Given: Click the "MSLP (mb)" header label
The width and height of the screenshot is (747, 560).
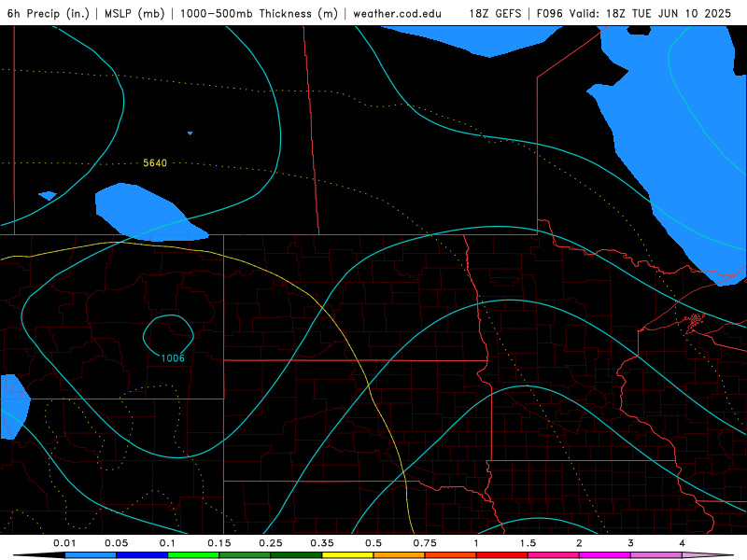Looking at the screenshot, I should [x=134, y=13].
